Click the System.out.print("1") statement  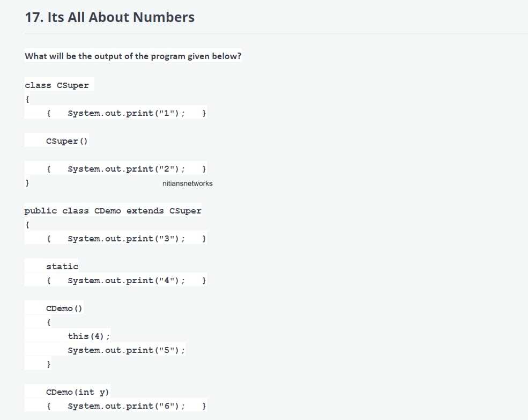[127, 113]
